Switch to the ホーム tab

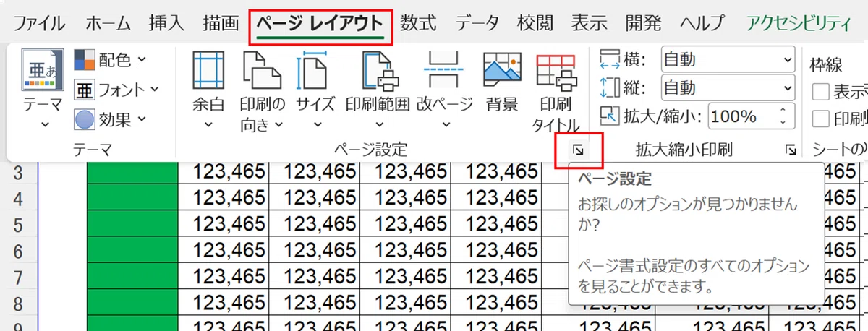coord(109,22)
